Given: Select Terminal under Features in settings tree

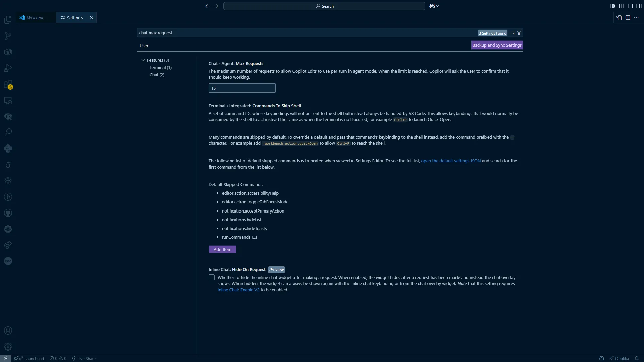Looking at the screenshot, I should tap(161, 67).
